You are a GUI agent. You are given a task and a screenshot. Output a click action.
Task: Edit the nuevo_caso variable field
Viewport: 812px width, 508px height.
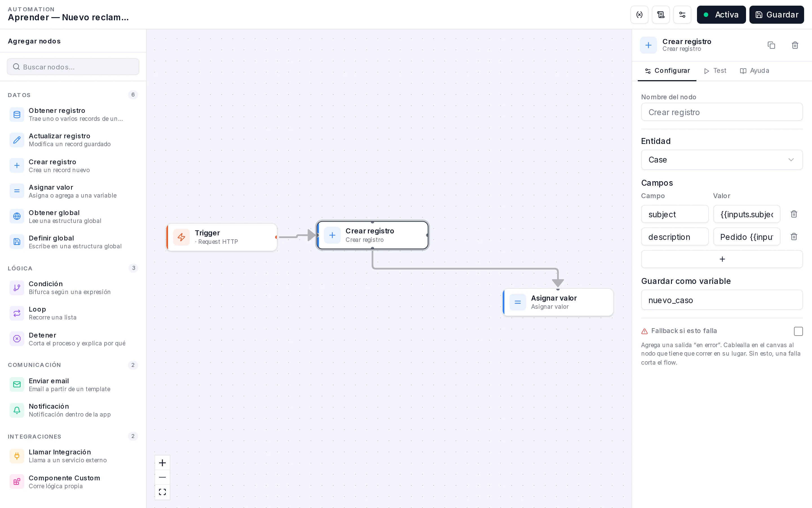(722, 300)
